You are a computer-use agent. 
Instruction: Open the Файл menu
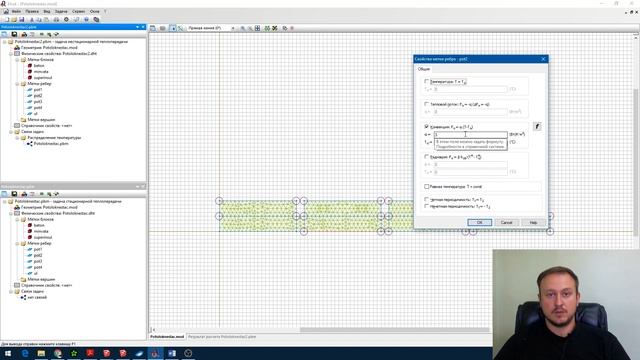point(16,11)
